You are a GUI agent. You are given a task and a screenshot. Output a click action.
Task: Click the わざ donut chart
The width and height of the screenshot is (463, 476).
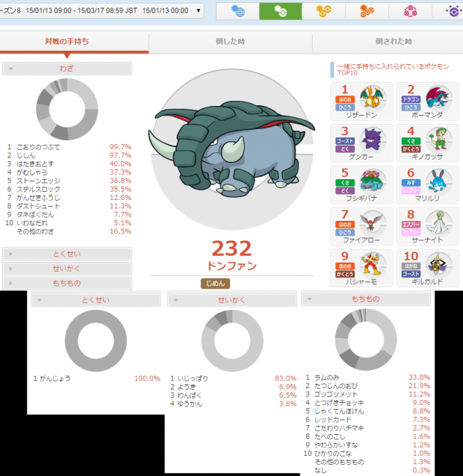tap(67, 109)
